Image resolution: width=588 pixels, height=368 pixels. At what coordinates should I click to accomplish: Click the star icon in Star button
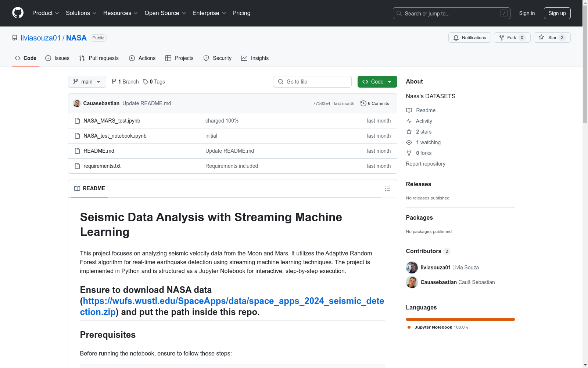click(541, 37)
